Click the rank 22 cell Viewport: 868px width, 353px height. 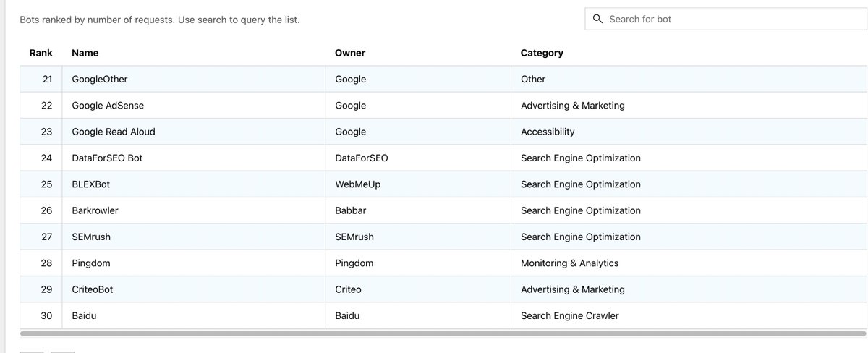pyautogui.click(x=41, y=106)
